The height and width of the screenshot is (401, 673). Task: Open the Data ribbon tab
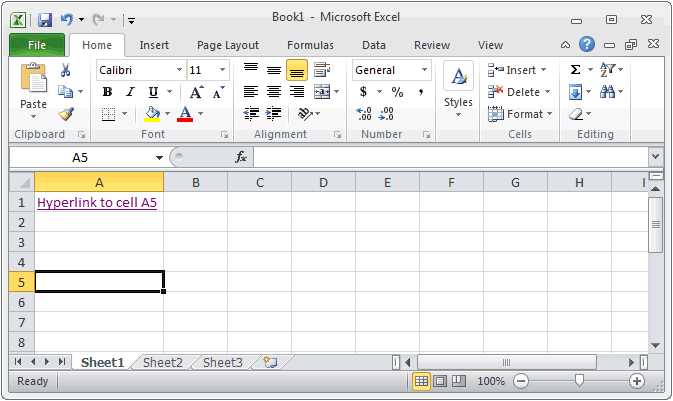374,45
